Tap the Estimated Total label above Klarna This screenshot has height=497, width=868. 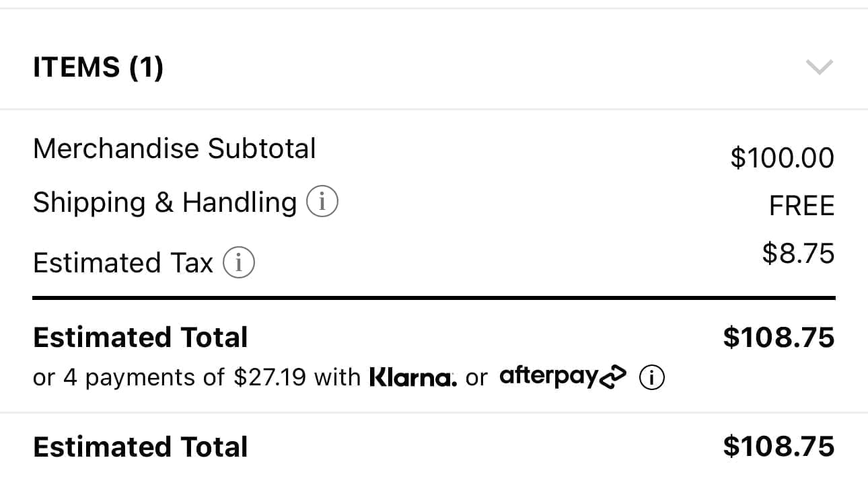pos(141,337)
